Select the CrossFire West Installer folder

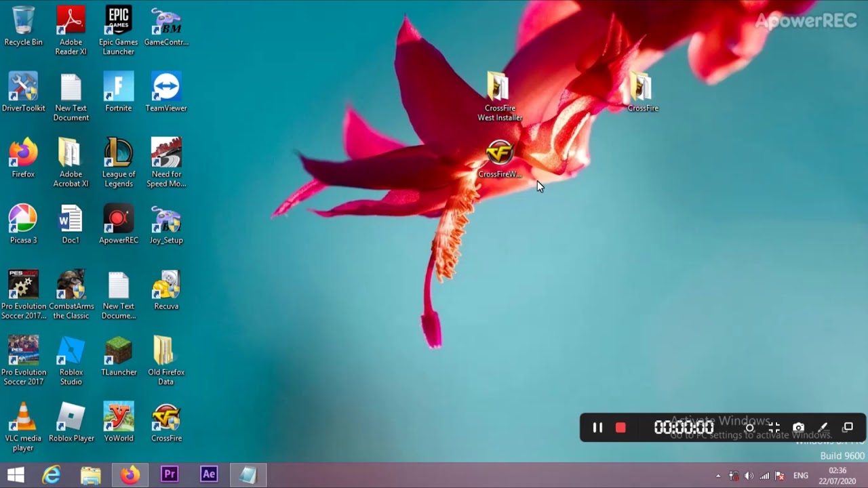point(500,97)
